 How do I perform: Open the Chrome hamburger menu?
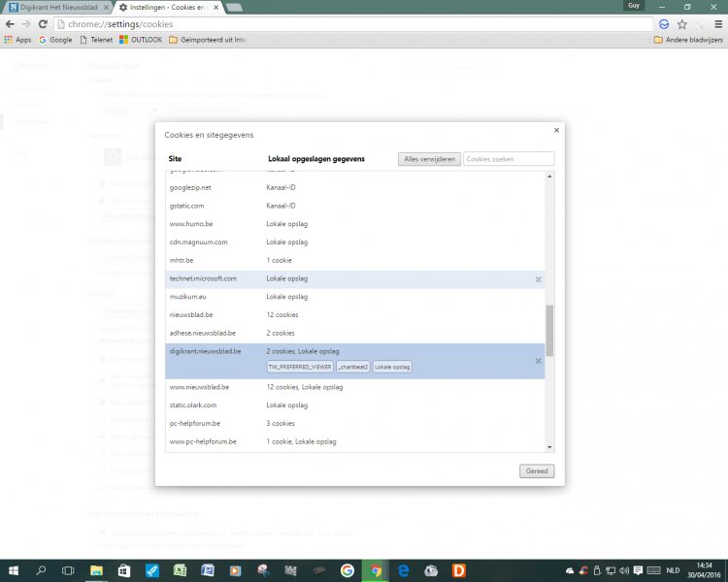[716, 24]
